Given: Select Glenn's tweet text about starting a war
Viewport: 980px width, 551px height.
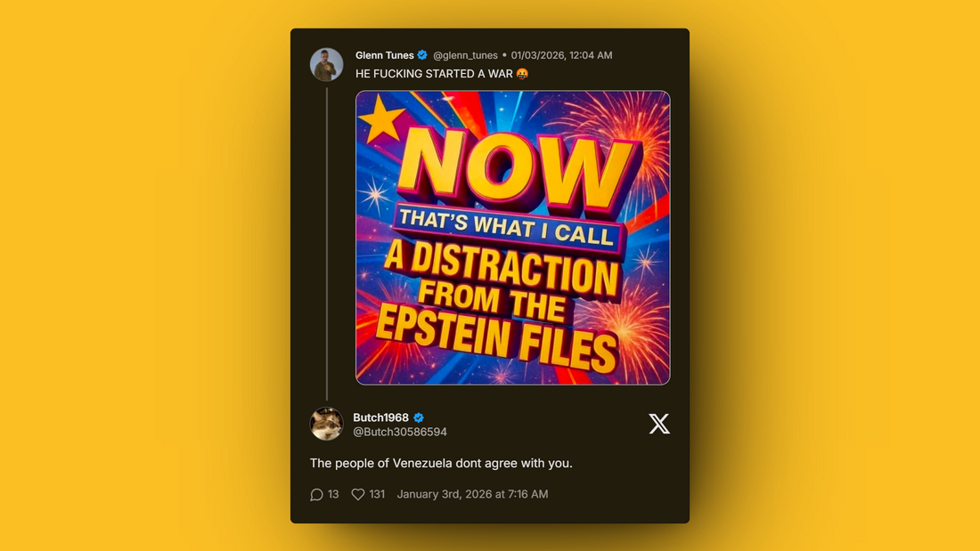Looking at the screenshot, I should point(432,74).
